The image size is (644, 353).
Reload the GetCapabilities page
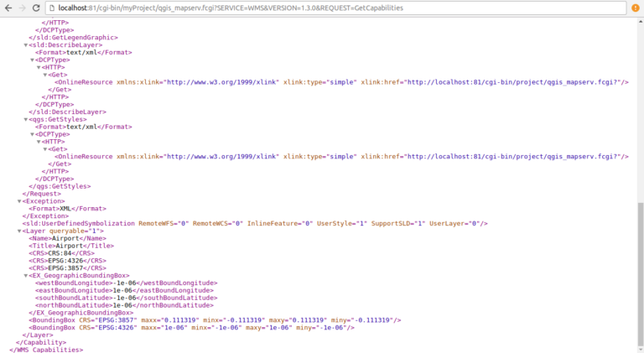(x=37, y=8)
